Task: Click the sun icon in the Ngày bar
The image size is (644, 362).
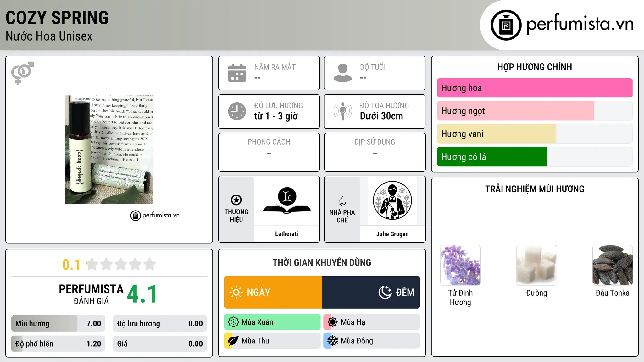Action: pos(236,292)
